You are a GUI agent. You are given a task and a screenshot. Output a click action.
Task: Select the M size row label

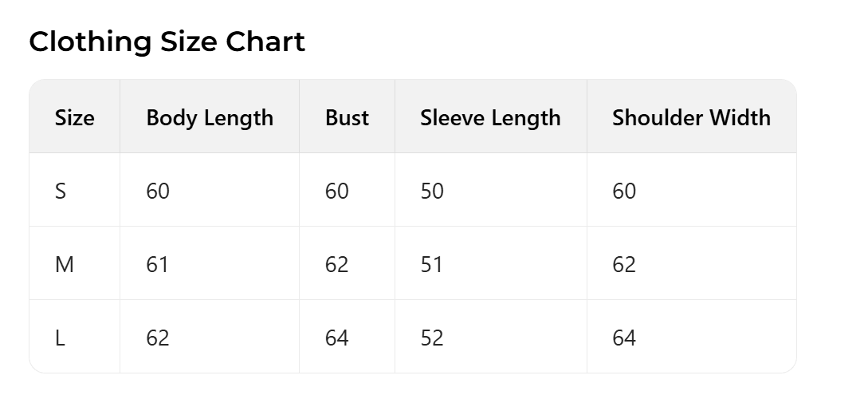point(64,264)
